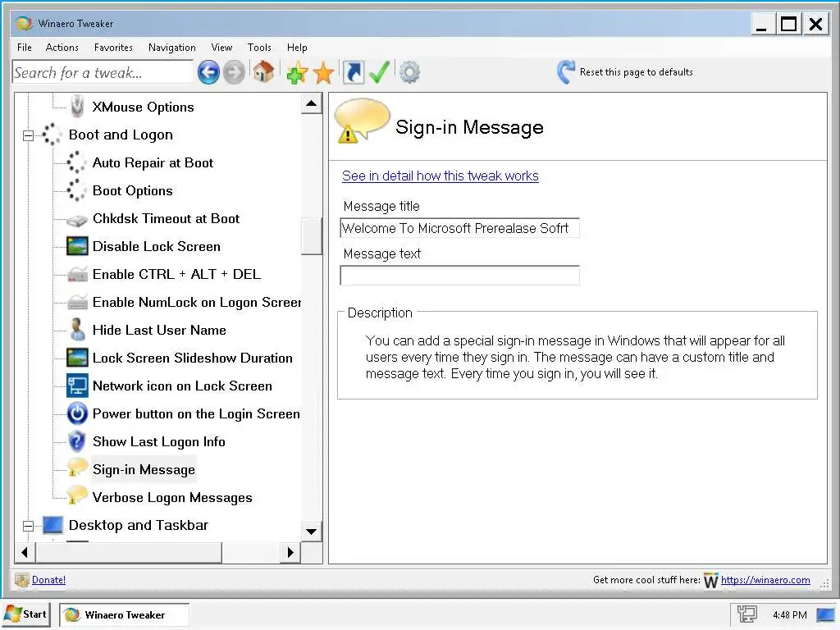Click the grey forward navigation arrow
Screen dimensions: 840x630
coord(234,72)
